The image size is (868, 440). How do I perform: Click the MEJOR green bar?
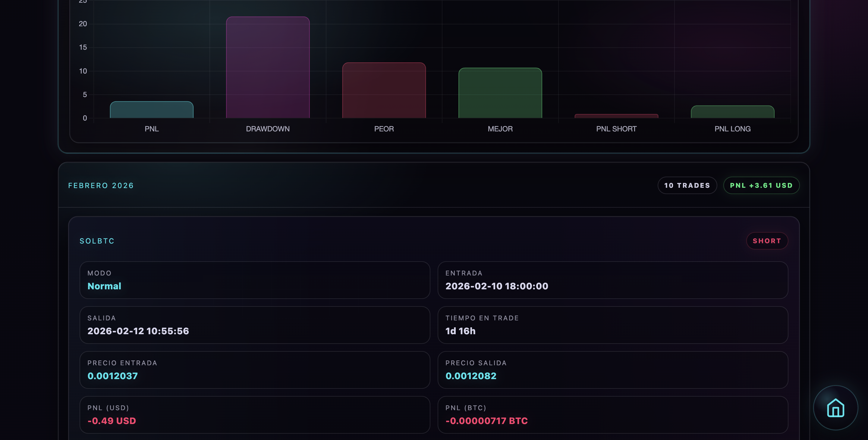click(500, 93)
